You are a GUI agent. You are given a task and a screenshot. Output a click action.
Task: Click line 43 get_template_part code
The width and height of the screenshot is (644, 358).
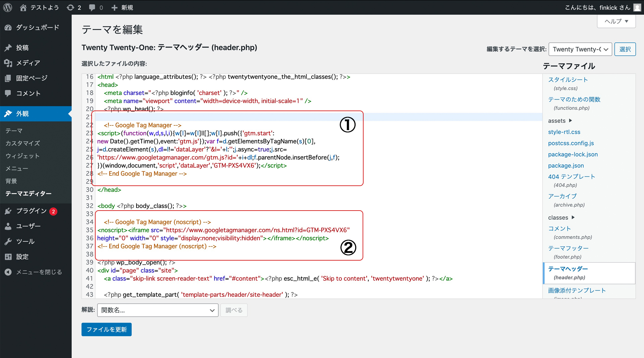[x=201, y=295]
